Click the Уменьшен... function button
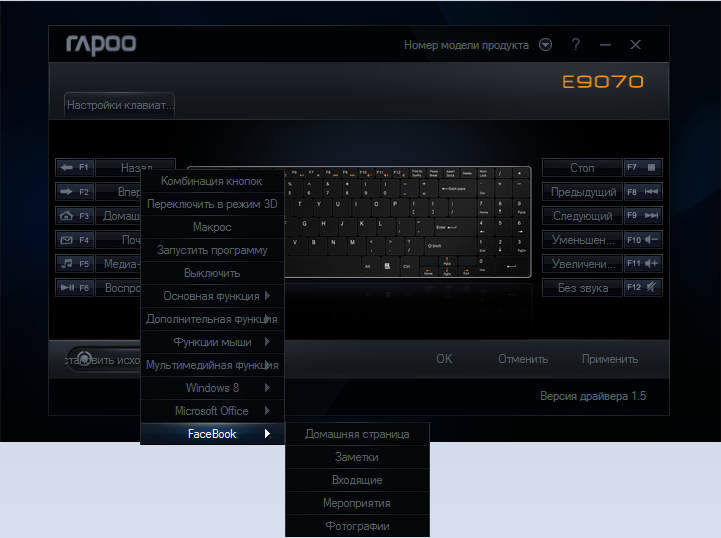 pyautogui.click(x=582, y=240)
